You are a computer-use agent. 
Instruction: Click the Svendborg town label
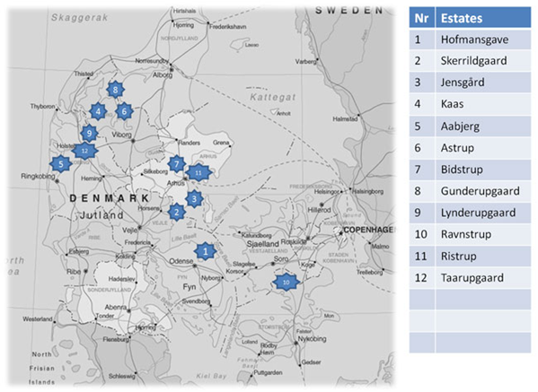196,301
